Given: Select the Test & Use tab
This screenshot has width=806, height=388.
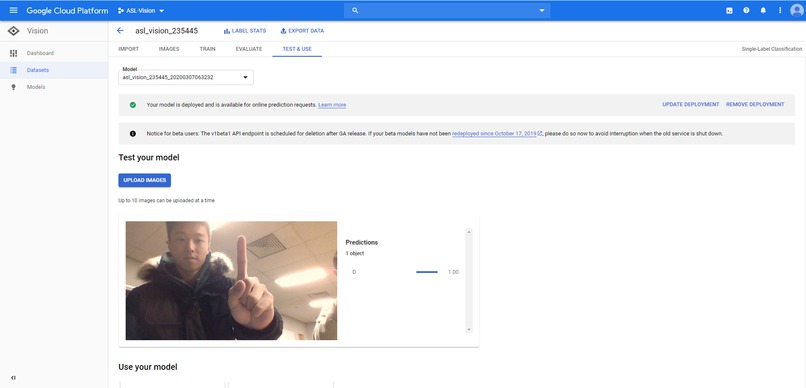Looking at the screenshot, I should 297,49.
